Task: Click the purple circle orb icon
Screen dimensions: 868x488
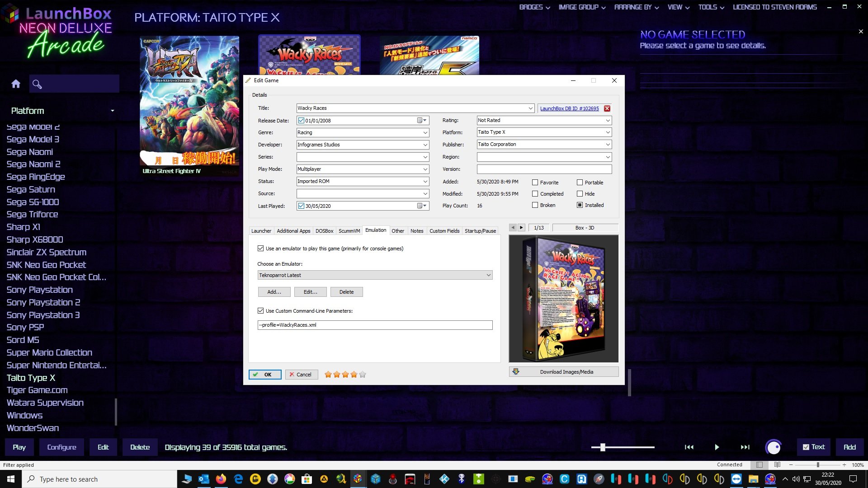Action: pyautogui.click(x=774, y=447)
